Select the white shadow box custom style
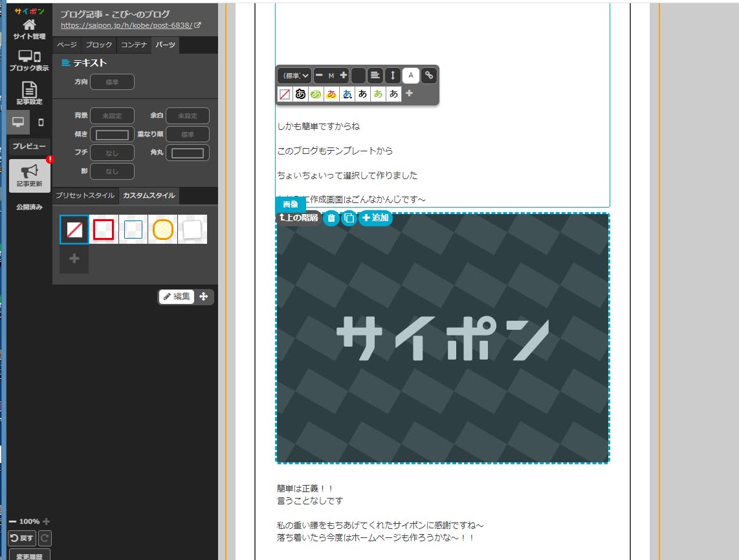Image resolution: width=739 pixels, height=560 pixels. (x=192, y=230)
